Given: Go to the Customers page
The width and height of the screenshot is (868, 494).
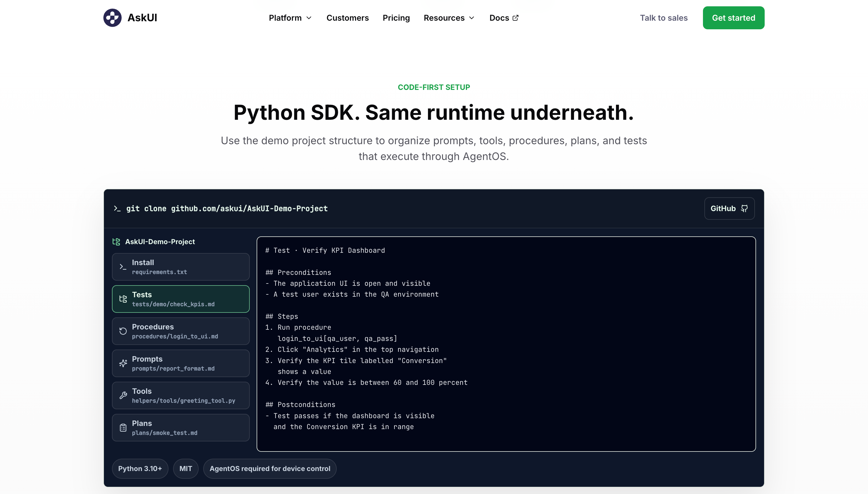Looking at the screenshot, I should [x=348, y=18].
